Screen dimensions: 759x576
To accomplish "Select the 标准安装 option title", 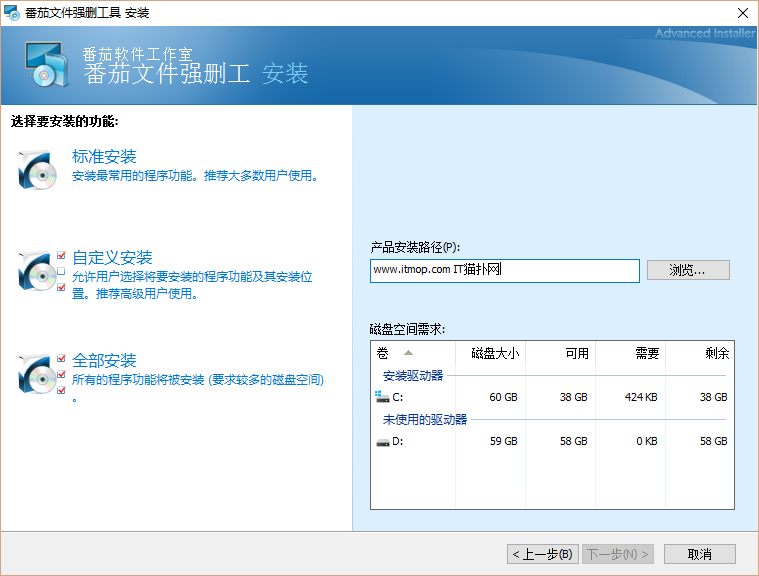I will (x=104, y=157).
